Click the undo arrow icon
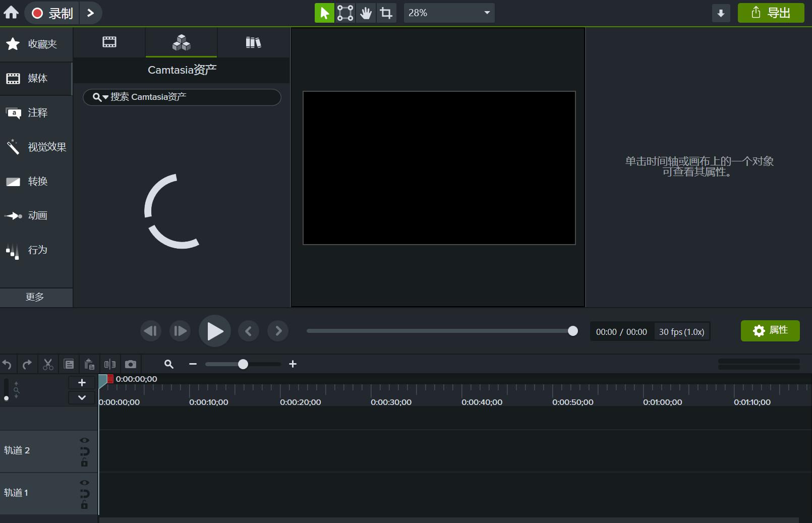Image resolution: width=812 pixels, height=523 pixels. click(7, 364)
